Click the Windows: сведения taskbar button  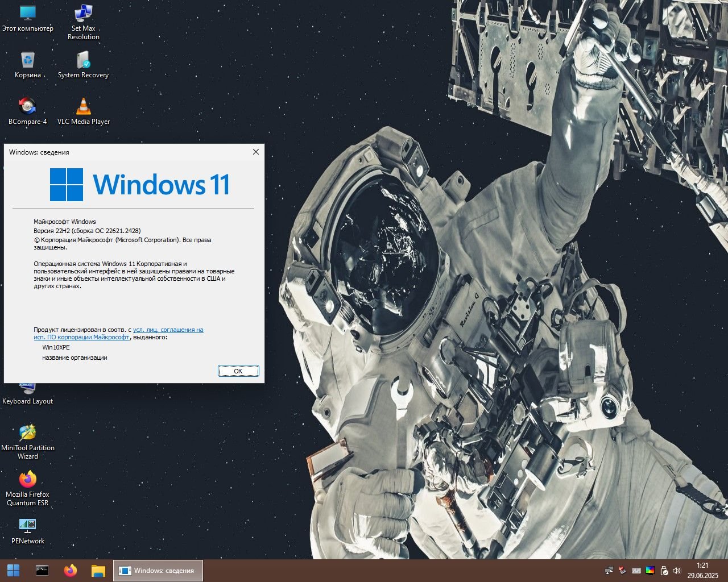coord(158,571)
